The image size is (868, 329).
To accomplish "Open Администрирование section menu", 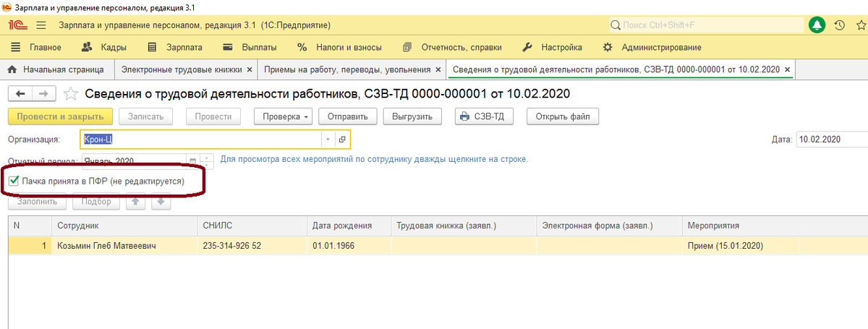I will point(652,48).
